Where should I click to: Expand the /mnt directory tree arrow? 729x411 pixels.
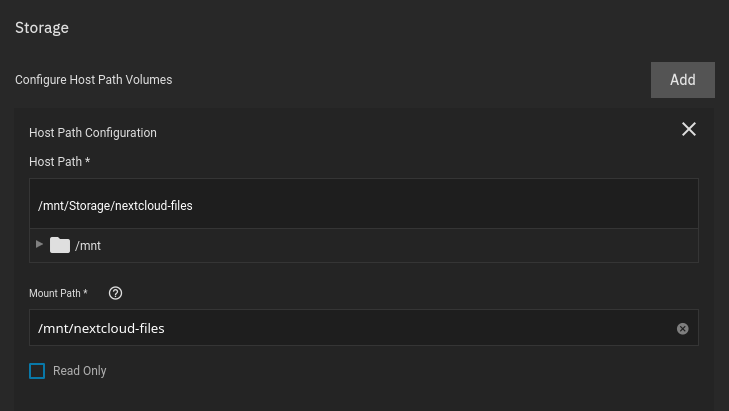40,244
